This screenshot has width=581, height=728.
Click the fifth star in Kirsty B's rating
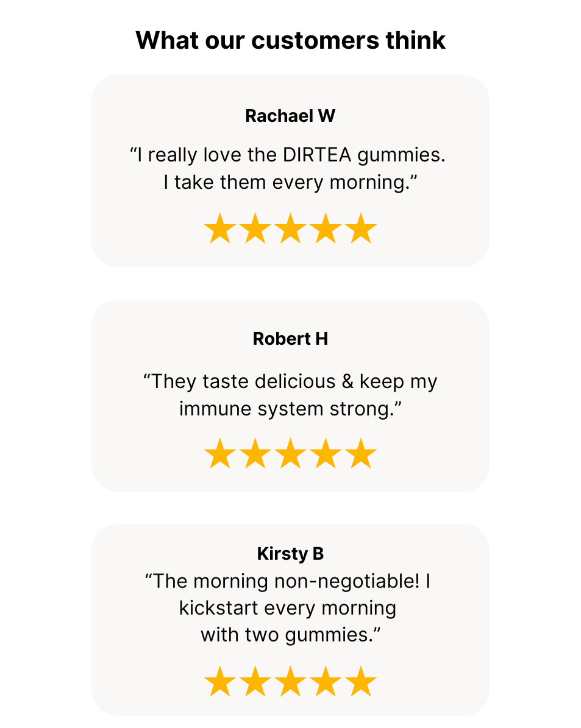(x=361, y=682)
